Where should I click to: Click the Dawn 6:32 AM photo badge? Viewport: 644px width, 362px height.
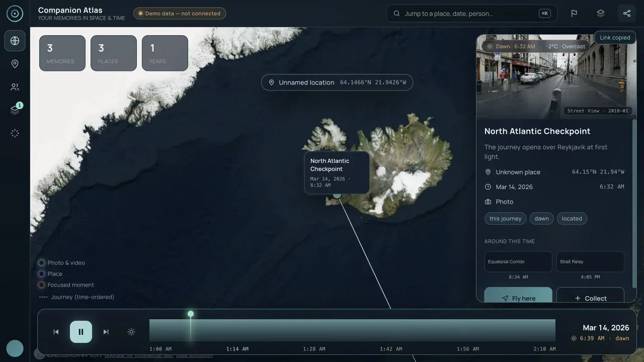(x=511, y=46)
